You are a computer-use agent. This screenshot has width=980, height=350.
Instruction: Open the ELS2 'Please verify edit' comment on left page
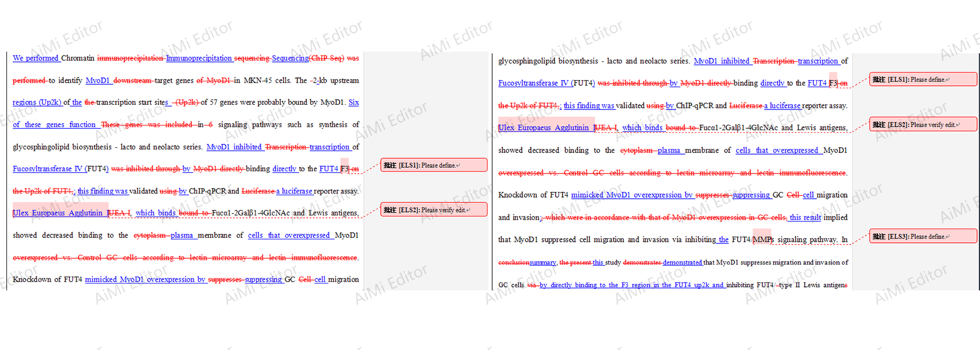pyautogui.click(x=434, y=210)
